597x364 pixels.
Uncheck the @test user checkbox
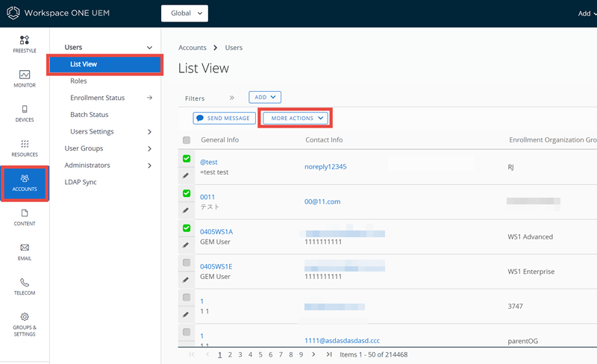click(187, 158)
